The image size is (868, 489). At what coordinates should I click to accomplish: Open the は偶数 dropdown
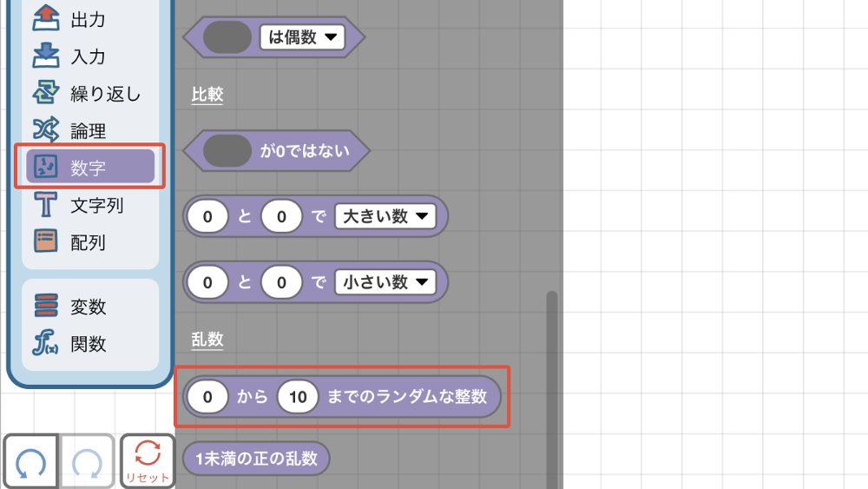click(x=302, y=37)
